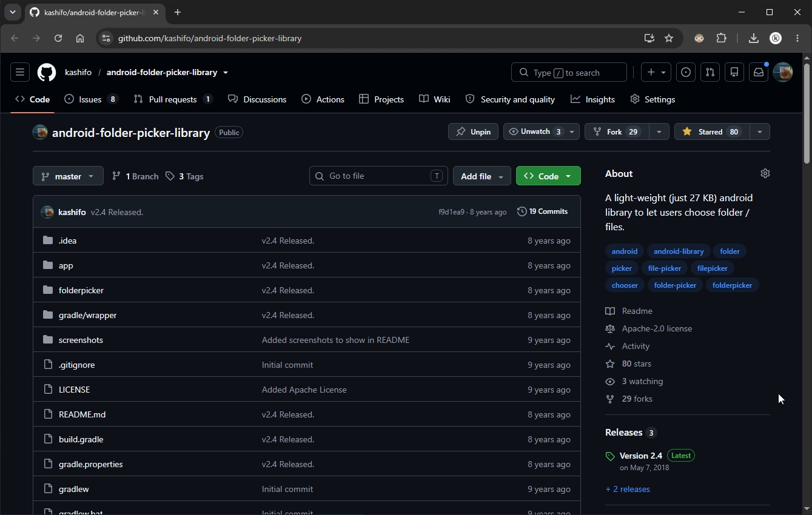View site information in the address bar
This screenshot has height=515, width=812.
(x=106, y=38)
